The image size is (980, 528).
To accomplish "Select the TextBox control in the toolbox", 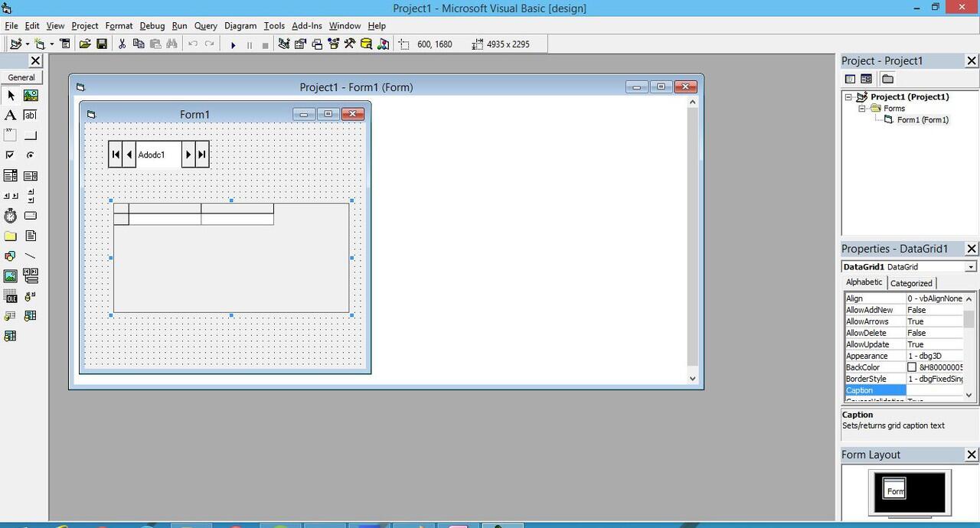I will (x=31, y=116).
